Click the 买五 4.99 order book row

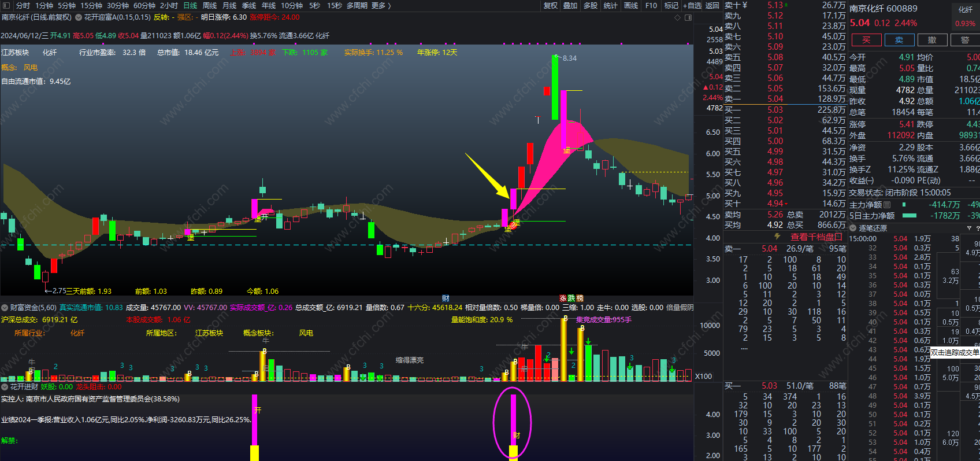coord(785,152)
